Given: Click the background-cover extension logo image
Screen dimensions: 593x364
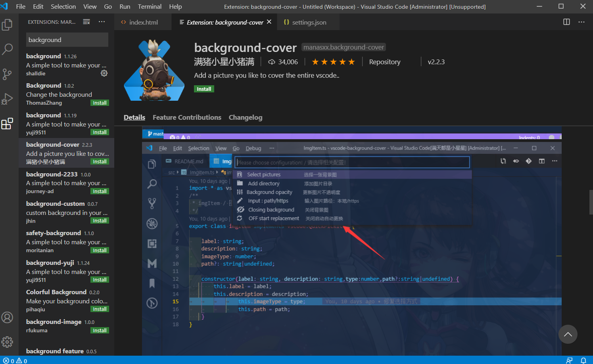Looking at the screenshot, I should point(154,70).
